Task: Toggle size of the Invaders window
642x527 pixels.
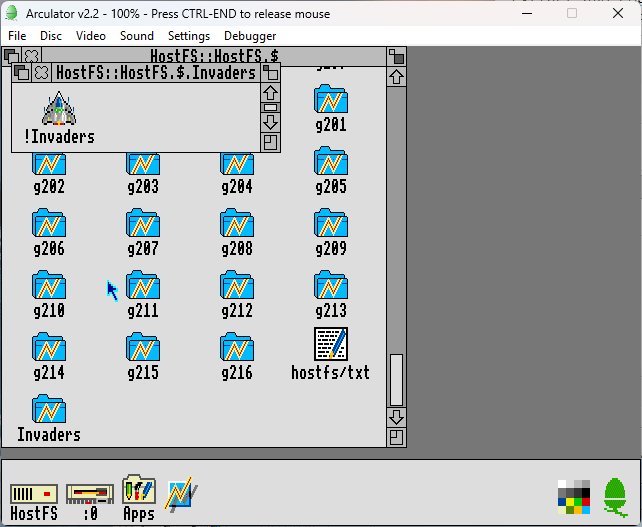Action: pos(270,73)
